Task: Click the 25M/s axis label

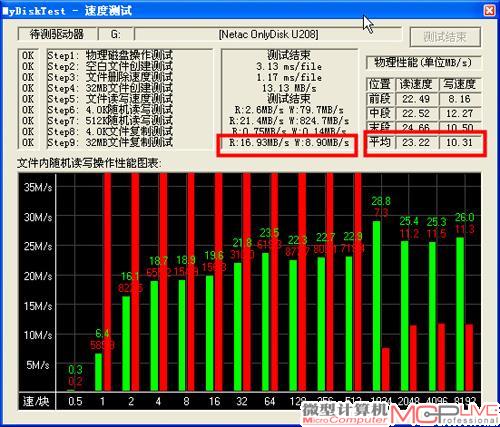Action: 38,246
